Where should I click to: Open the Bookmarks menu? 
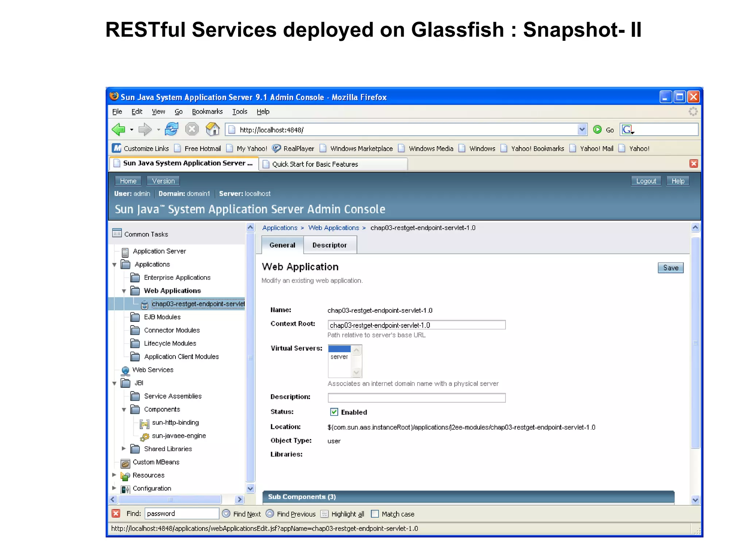coord(207,112)
